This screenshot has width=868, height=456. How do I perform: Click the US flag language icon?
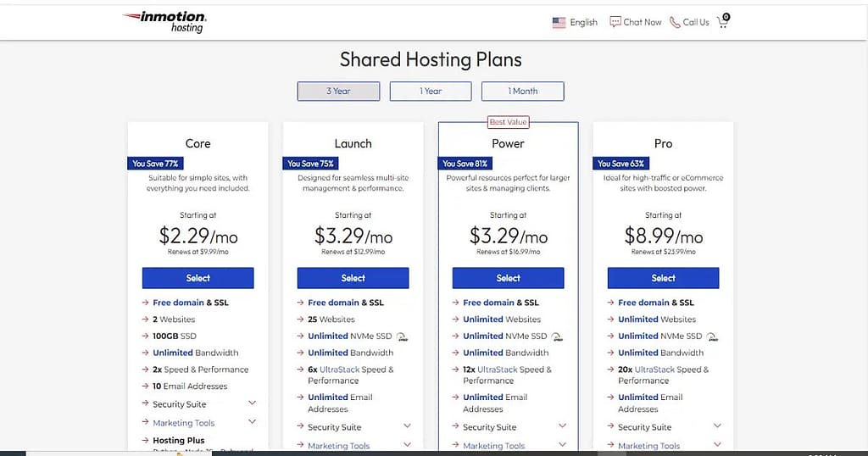pos(559,23)
